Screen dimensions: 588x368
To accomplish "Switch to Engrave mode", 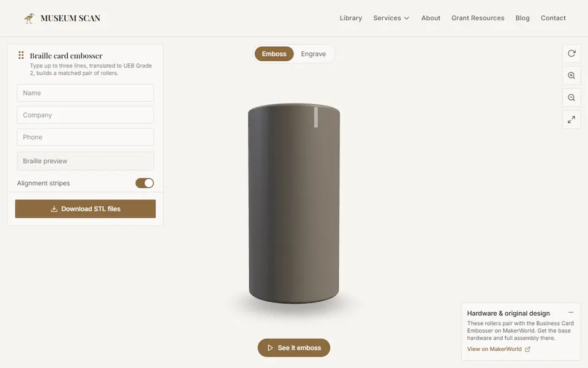I will pyautogui.click(x=313, y=54).
